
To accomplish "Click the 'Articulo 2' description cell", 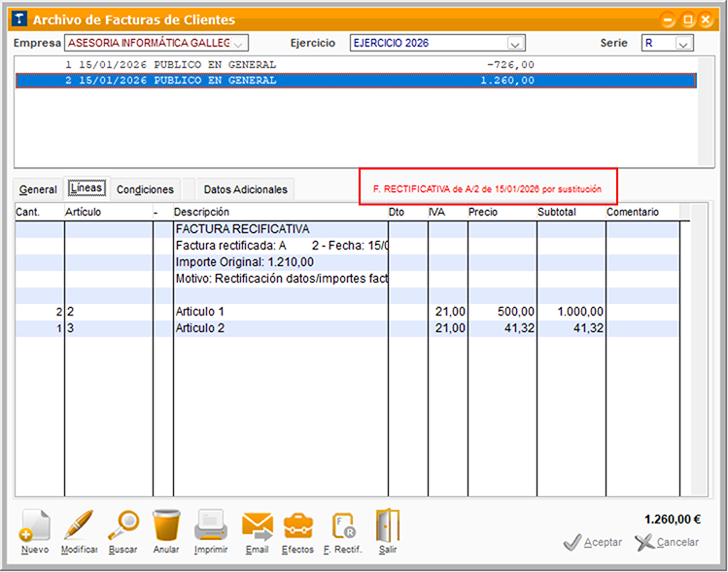I will tap(281, 328).
